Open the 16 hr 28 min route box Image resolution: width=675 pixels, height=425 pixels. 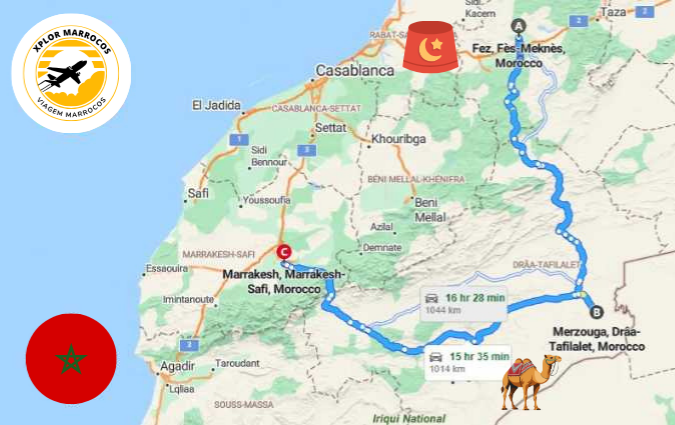(x=464, y=304)
